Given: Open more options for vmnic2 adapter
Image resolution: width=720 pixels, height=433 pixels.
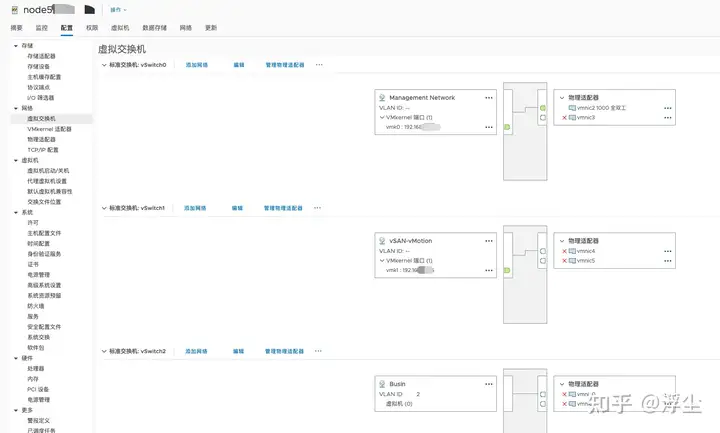Looking at the screenshot, I should (668, 108).
